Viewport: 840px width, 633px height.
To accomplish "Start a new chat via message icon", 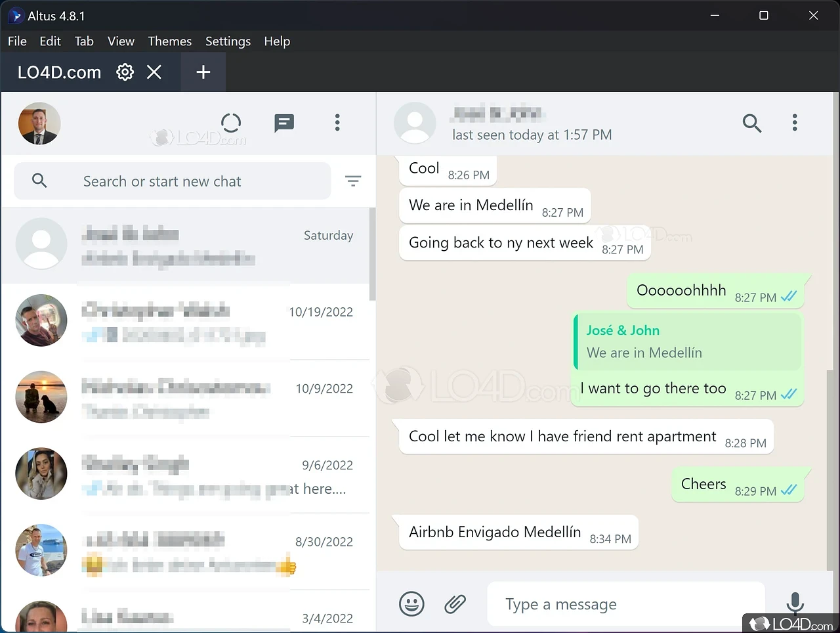I will point(284,123).
